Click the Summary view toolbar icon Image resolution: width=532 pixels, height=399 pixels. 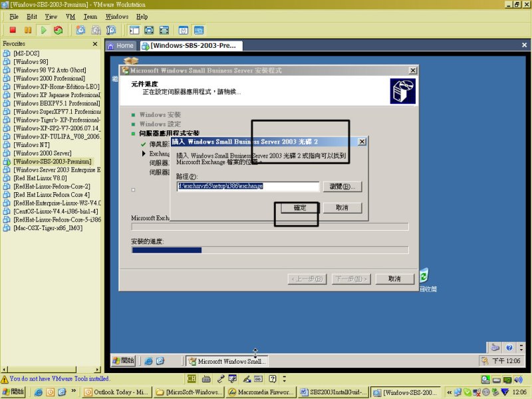pos(184,30)
